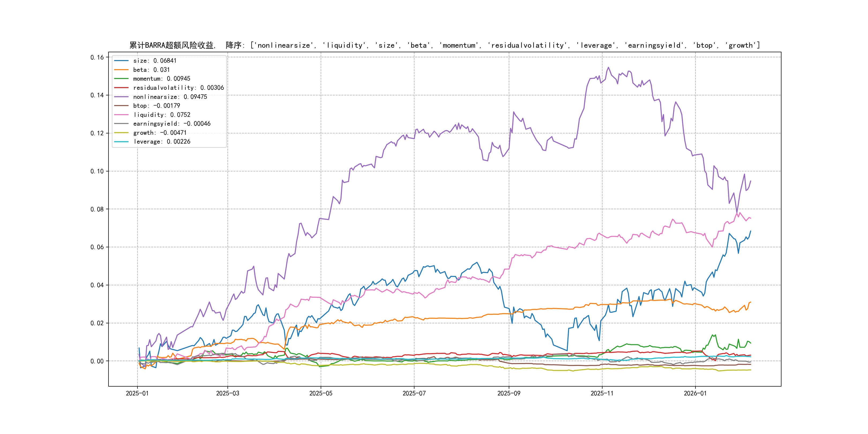Viewport: 868px width, 434px height.
Task: Click the growth legend label
Action: tap(160, 133)
